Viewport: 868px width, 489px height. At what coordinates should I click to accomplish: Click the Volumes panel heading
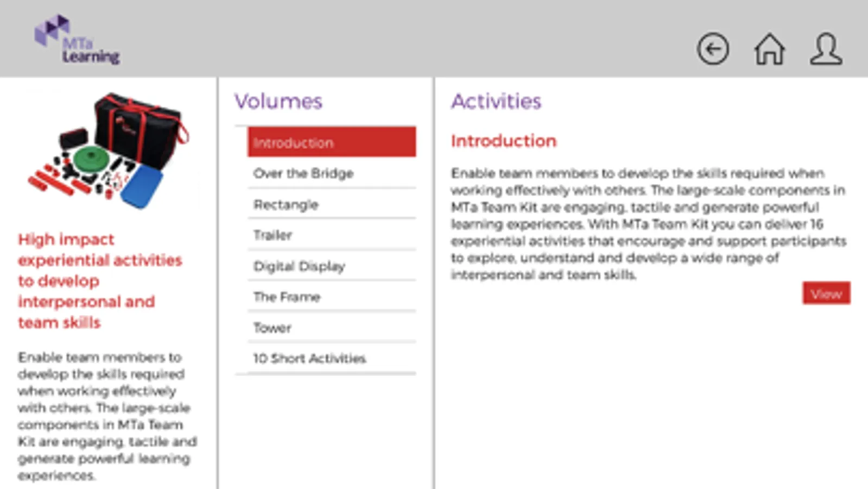click(x=278, y=102)
